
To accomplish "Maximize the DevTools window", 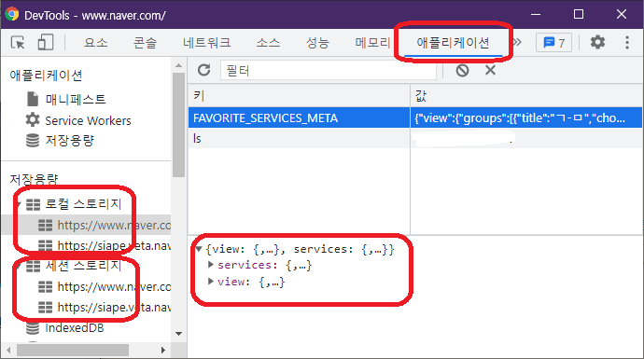I will [x=579, y=14].
